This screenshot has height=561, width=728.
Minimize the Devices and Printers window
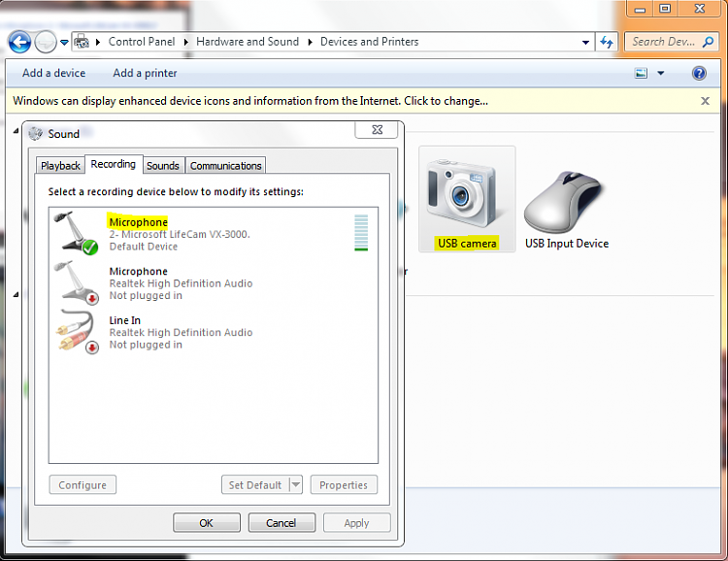(x=640, y=9)
